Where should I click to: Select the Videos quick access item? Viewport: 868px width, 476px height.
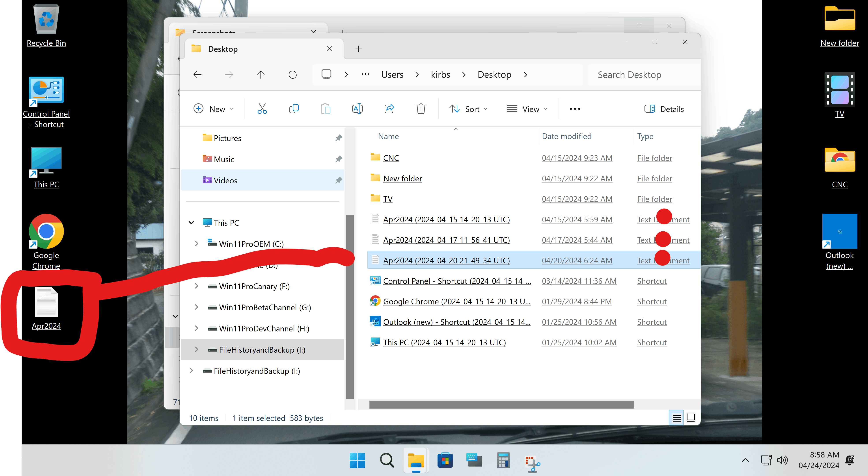[262, 180]
